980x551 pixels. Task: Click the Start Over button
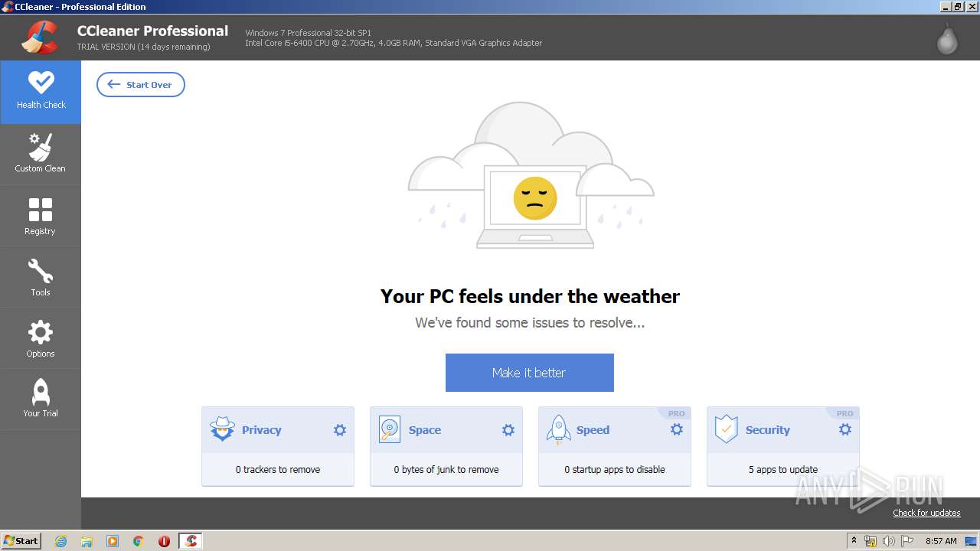141,85
